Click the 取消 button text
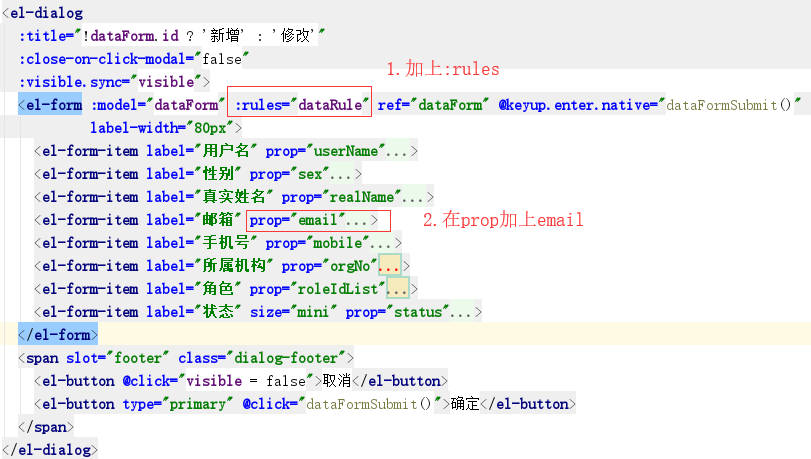The width and height of the screenshot is (811, 459). 337,381
